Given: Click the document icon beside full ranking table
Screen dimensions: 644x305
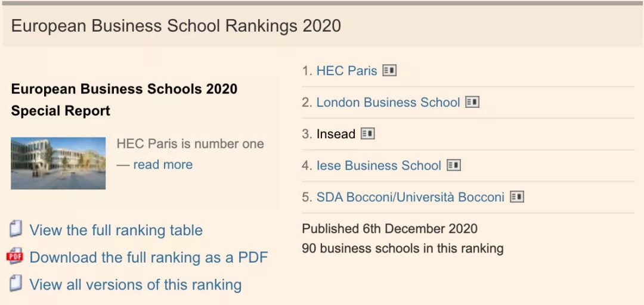Looking at the screenshot, I should point(16,229).
